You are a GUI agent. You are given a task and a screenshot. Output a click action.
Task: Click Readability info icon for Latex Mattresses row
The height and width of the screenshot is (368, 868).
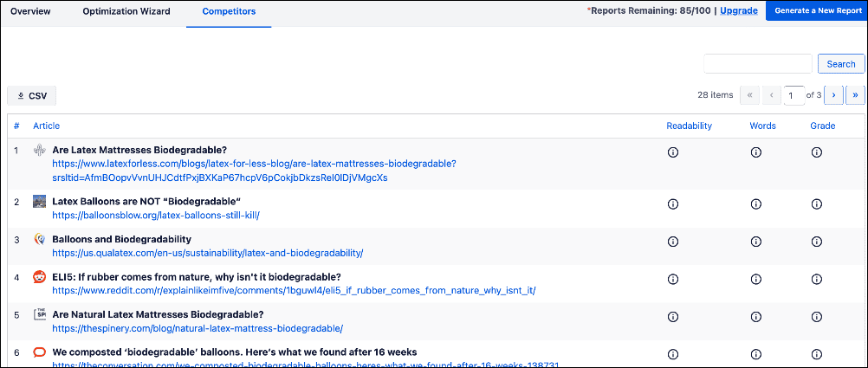tap(673, 152)
